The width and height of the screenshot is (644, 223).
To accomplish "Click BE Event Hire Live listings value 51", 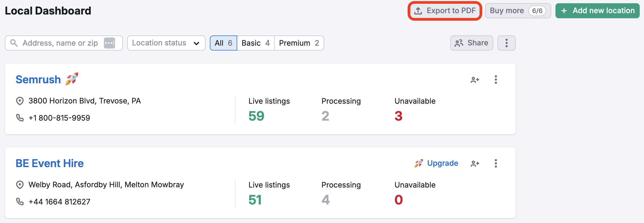I will click(255, 200).
